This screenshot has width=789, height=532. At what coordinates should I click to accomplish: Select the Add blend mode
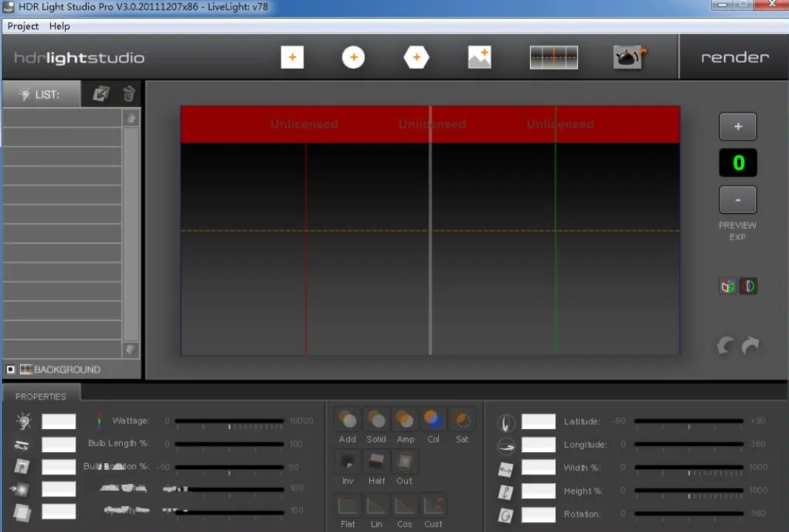point(347,420)
